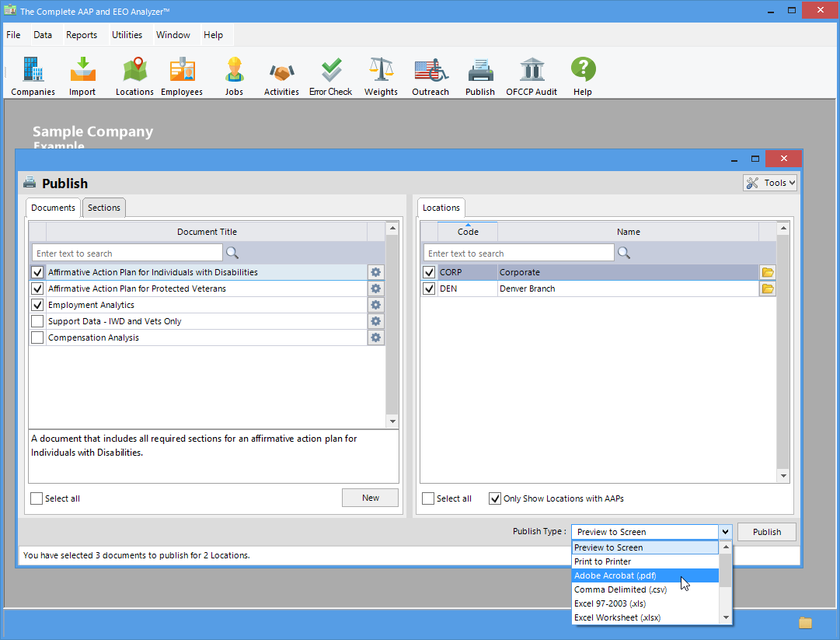Choose Adobe Acrobat (.pdf) publish type
Screen dimensions: 840x640
click(x=645, y=575)
